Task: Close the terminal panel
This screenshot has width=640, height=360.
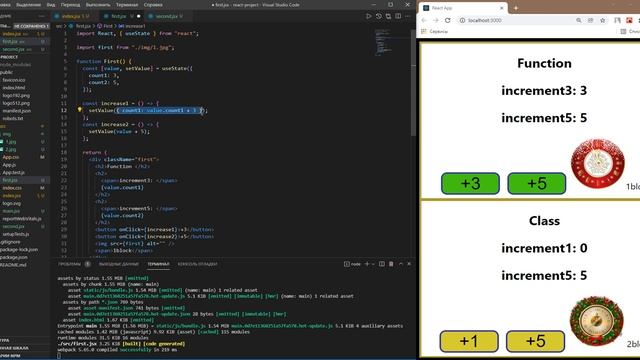Action: (x=409, y=264)
